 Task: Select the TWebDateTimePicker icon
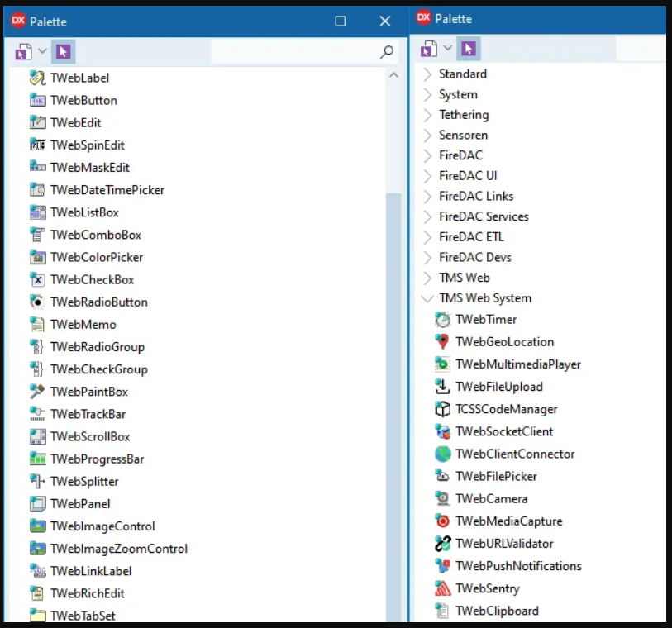tap(37, 190)
